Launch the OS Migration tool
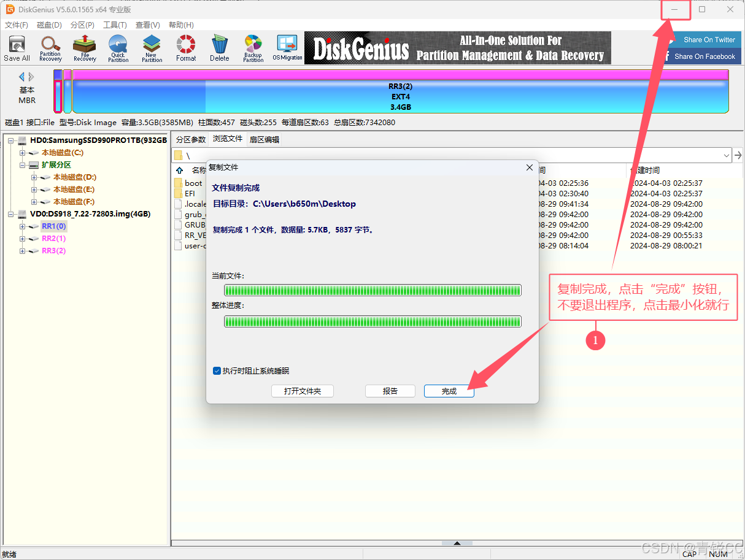Viewport: 745px width, 560px height. (x=287, y=48)
